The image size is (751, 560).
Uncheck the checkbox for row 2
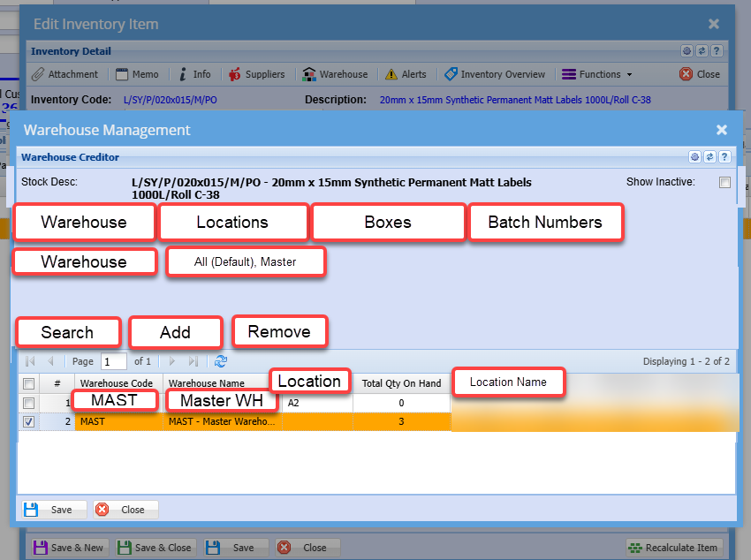point(29,421)
